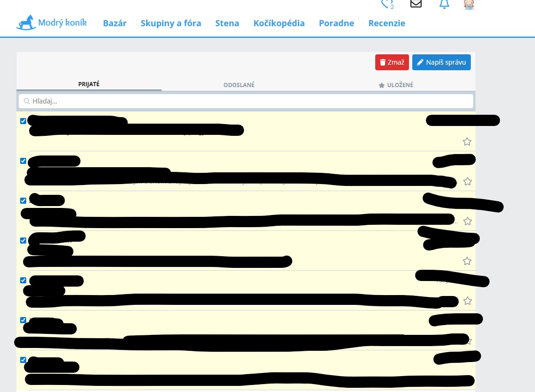
Task: Star the first message in the list
Action: (467, 141)
